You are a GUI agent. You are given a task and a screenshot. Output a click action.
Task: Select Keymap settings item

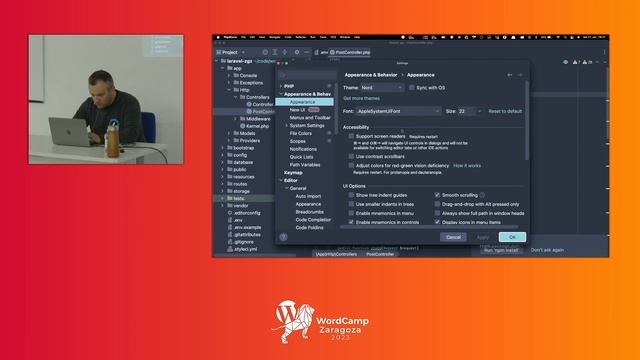[x=293, y=173]
